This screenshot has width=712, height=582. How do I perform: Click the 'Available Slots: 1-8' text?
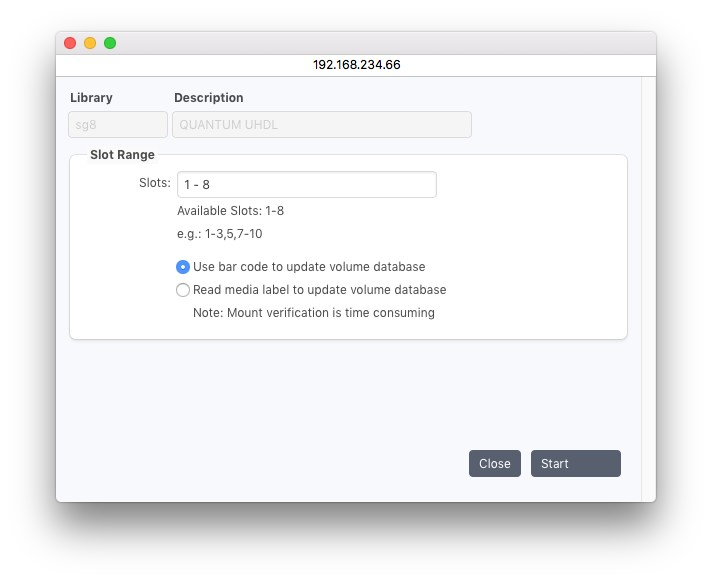tap(230, 211)
